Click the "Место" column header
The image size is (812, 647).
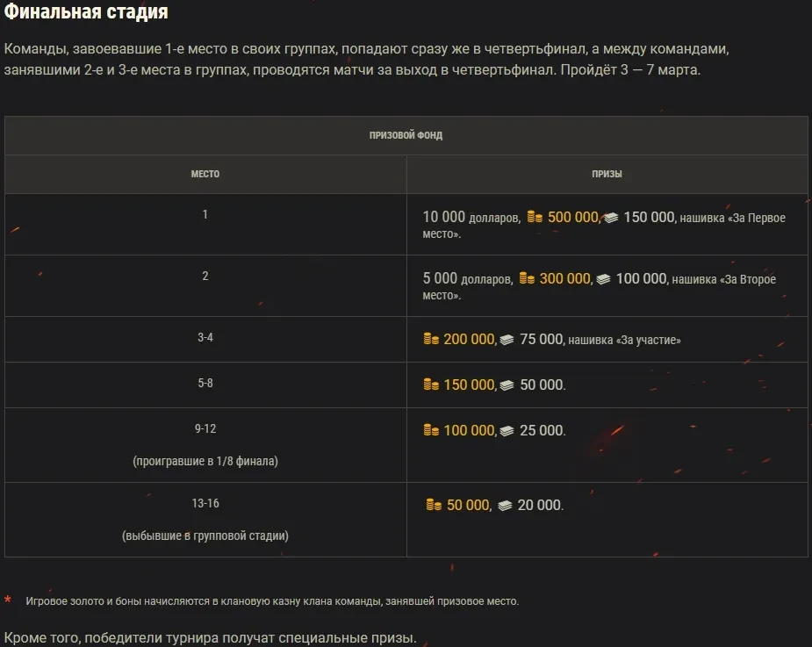coord(205,175)
